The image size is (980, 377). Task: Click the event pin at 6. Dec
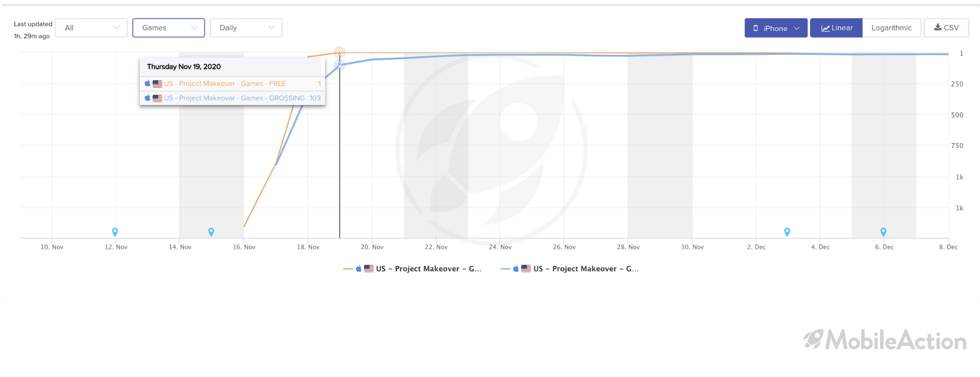point(883,232)
